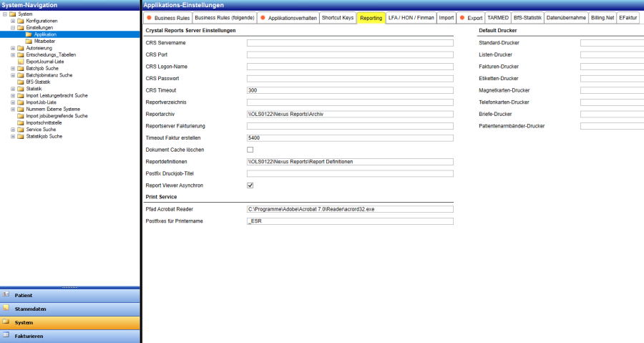Open the LFA / HON / Finman tab
The width and height of the screenshot is (644, 343).
[x=411, y=18]
